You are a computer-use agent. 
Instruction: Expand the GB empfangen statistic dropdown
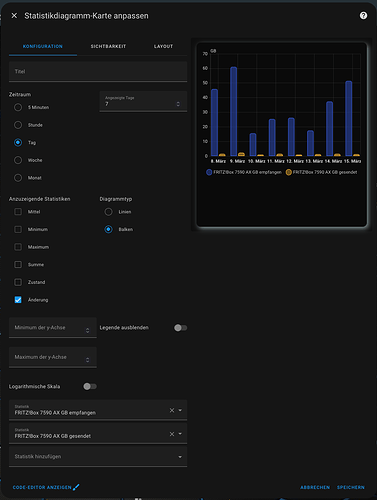[180, 410]
